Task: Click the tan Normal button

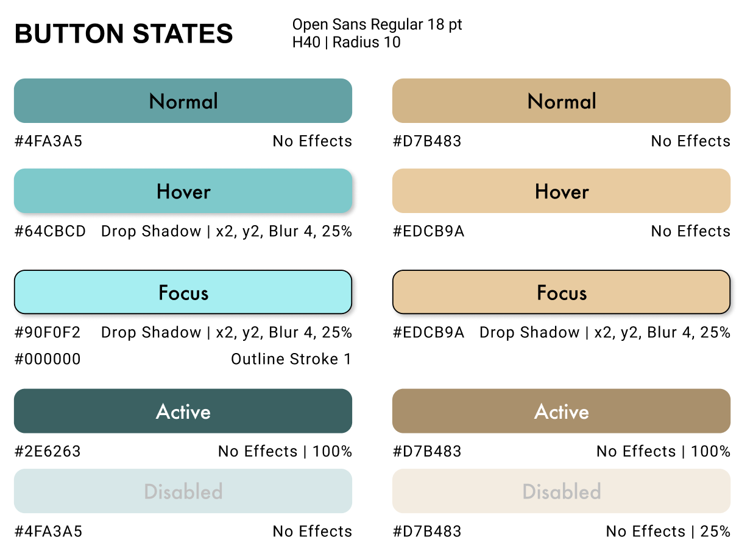Action: point(561,101)
